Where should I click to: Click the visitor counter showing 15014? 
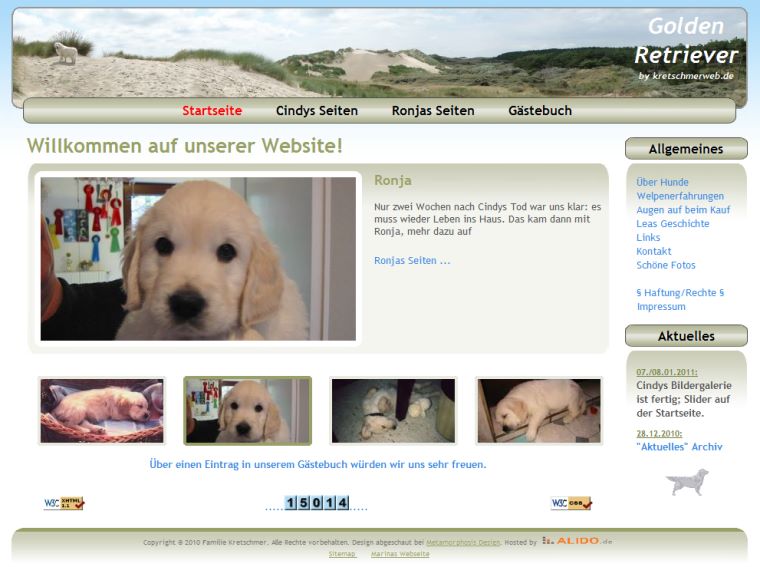(317, 503)
